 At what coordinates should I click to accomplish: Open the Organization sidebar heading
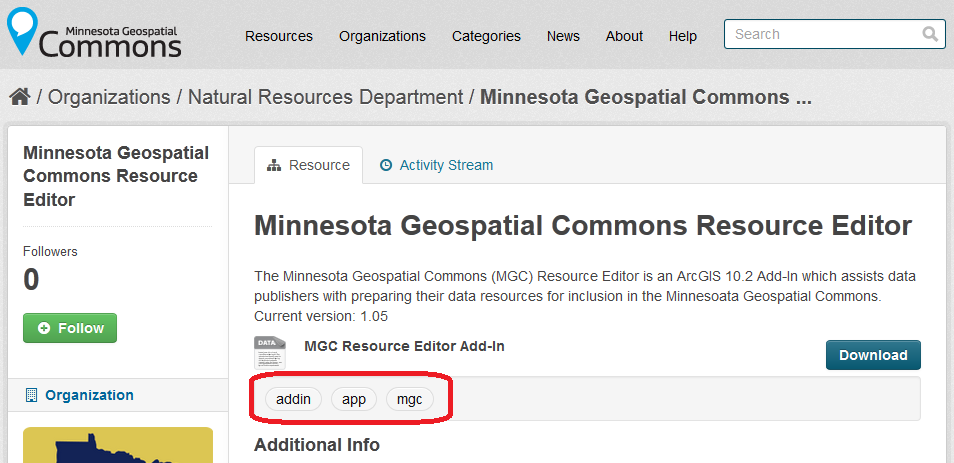click(89, 395)
